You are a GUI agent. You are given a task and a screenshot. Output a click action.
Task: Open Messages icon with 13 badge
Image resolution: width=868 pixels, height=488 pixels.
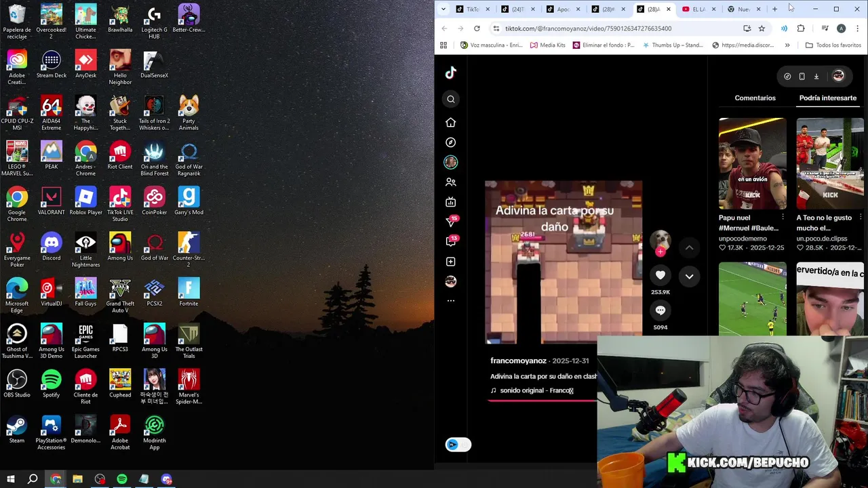click(451, 241)
